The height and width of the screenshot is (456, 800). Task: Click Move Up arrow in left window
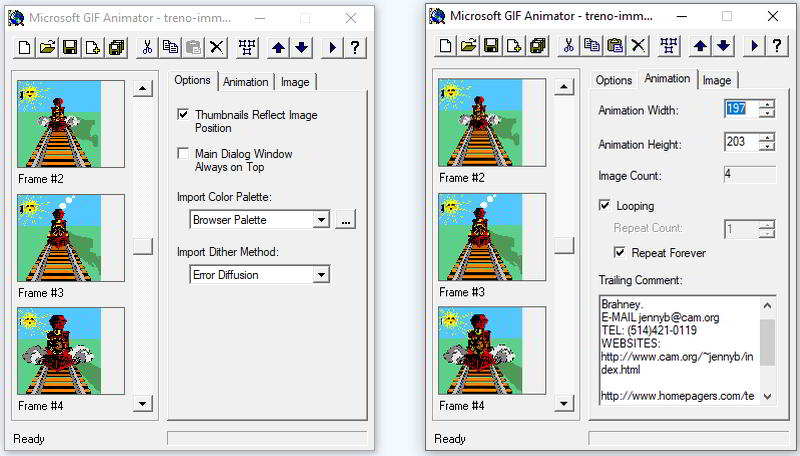tap(278, 48)
